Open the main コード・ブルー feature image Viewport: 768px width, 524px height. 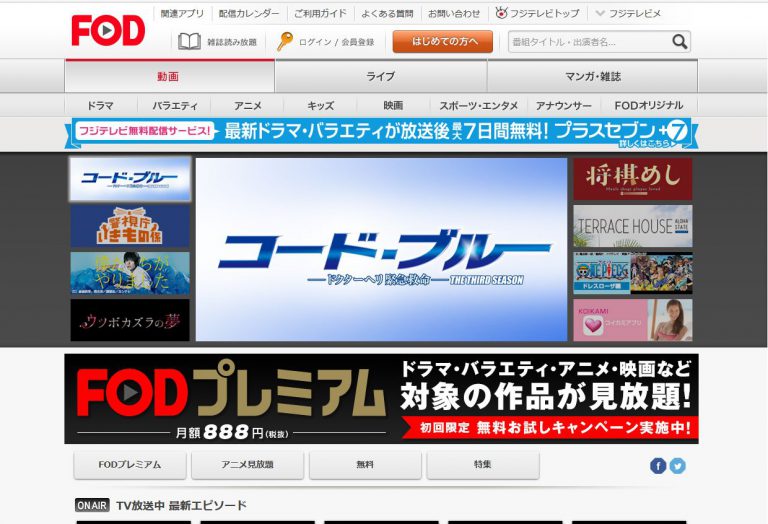[x=381, y=249]
